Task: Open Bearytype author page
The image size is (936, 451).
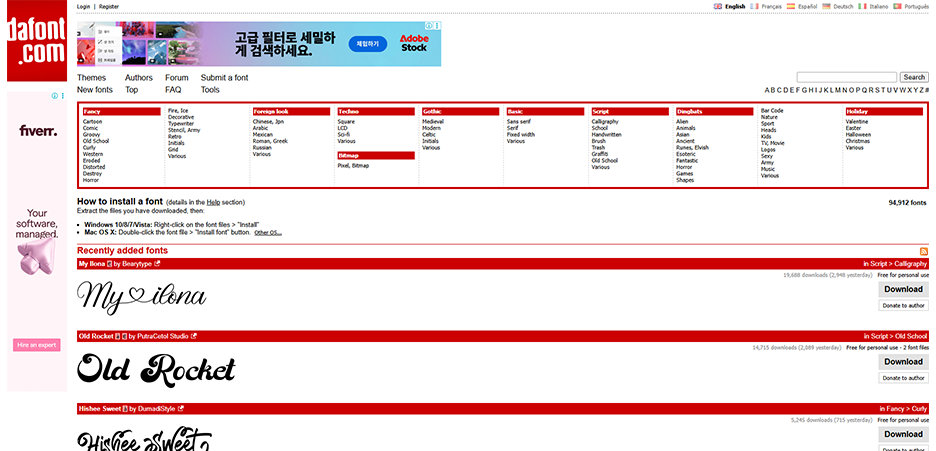Action: [x=137, y=264]
